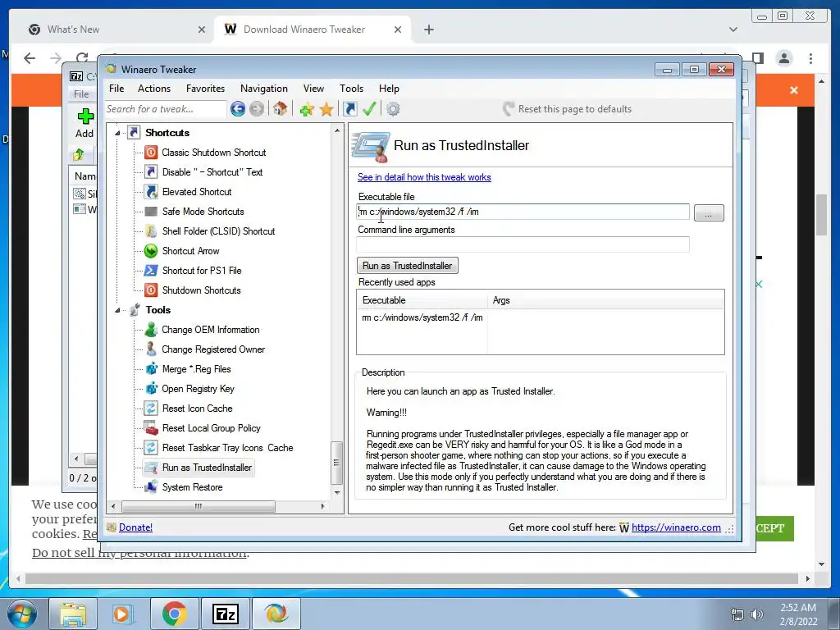Click the Run as TrustedInstaller button
This screenshot has height=630, width=840.
tap(407, 266)
